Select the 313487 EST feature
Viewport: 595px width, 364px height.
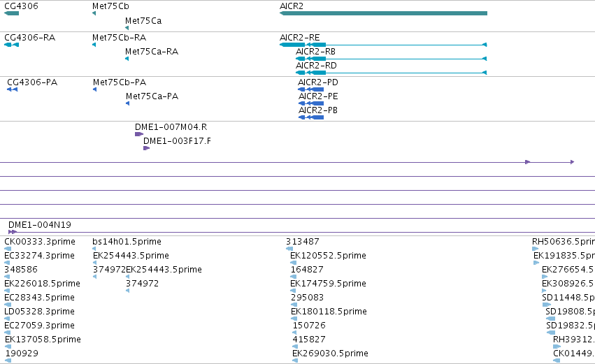coord(289,249)
